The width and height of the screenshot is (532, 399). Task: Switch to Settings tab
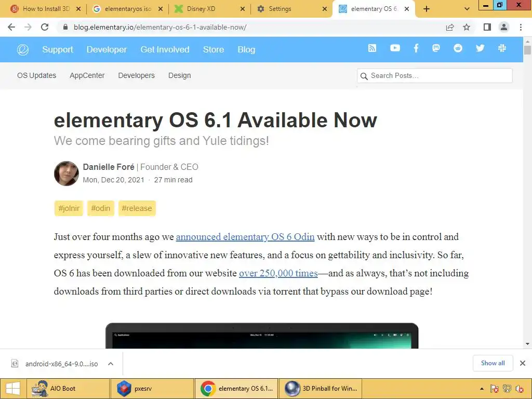tap(292, 9)
